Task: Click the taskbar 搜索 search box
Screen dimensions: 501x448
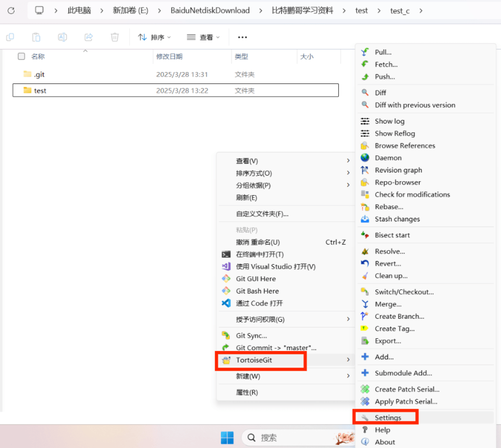Action: coord(298,438)
